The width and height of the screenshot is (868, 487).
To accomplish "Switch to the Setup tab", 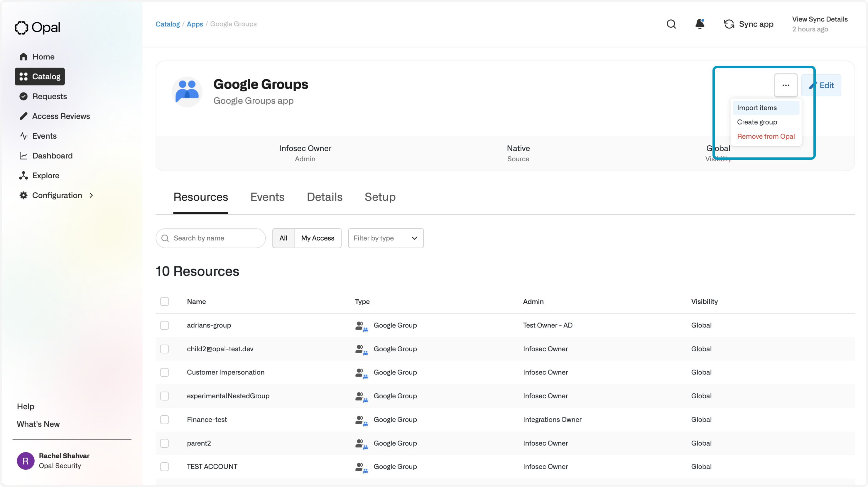I will coord(380,197).
